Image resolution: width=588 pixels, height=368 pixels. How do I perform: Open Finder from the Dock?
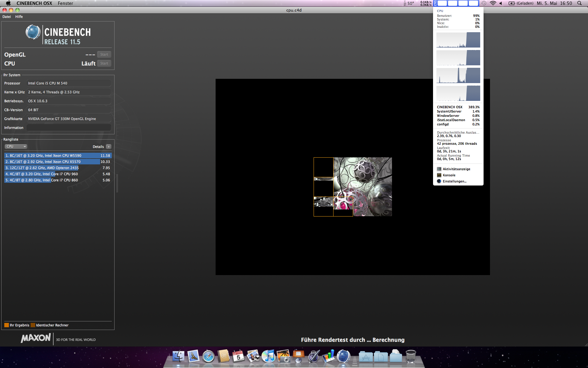tap(178, 356)
